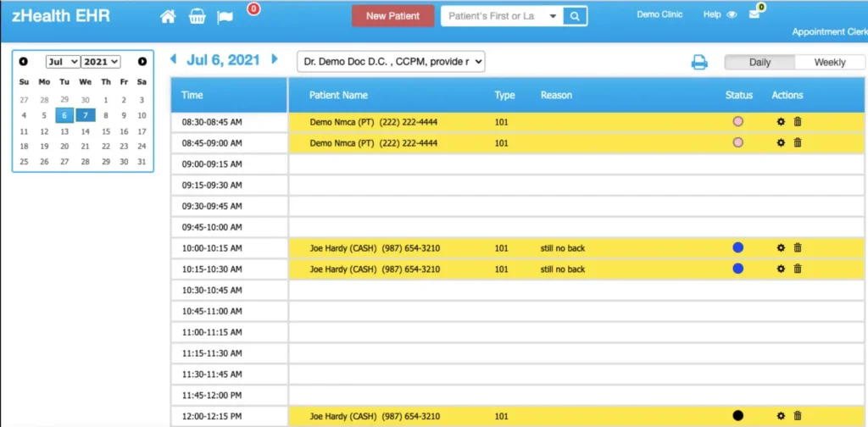Click pink status circle for 08:30-08:45 AM
The image size is (868, 427).
pyautogui.click(x=738, y=122)
